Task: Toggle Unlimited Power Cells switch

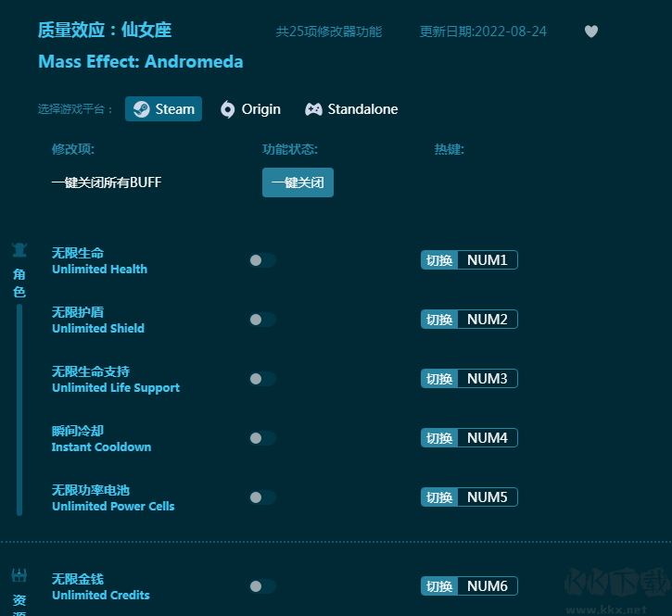Action: click(x=262, y=497)
